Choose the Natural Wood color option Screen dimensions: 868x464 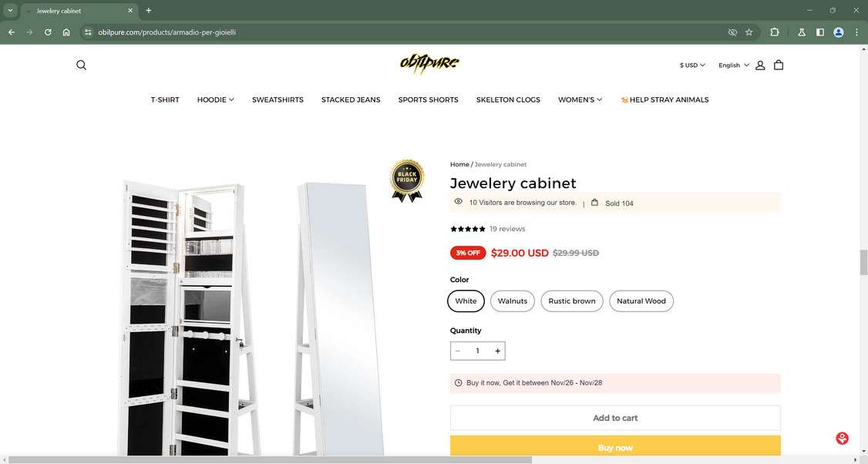click(641, 301)
